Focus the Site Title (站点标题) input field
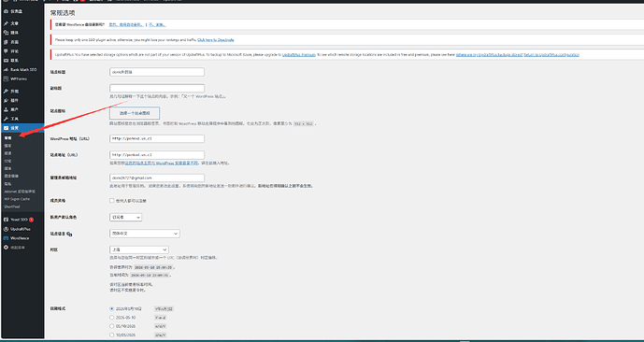This screenshot has height=342, width=644. 157,72
